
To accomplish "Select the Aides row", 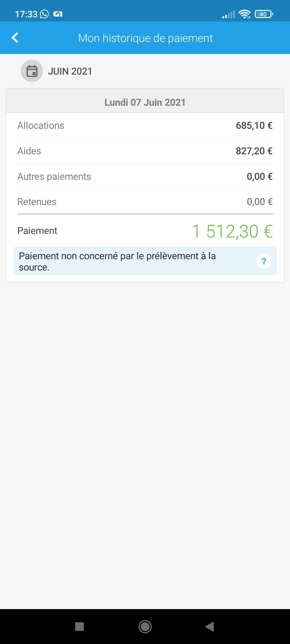I will [145, 151].
